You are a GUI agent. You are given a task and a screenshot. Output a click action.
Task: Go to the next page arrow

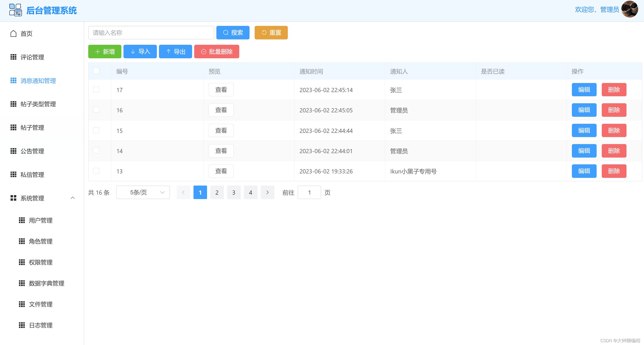(267, 192)
